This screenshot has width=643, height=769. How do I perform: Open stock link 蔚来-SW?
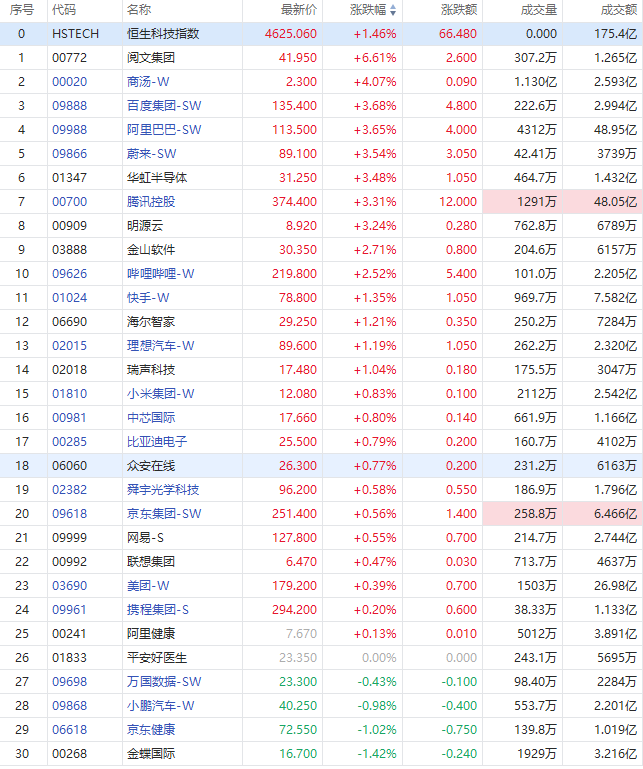click(x=152, y=154)
